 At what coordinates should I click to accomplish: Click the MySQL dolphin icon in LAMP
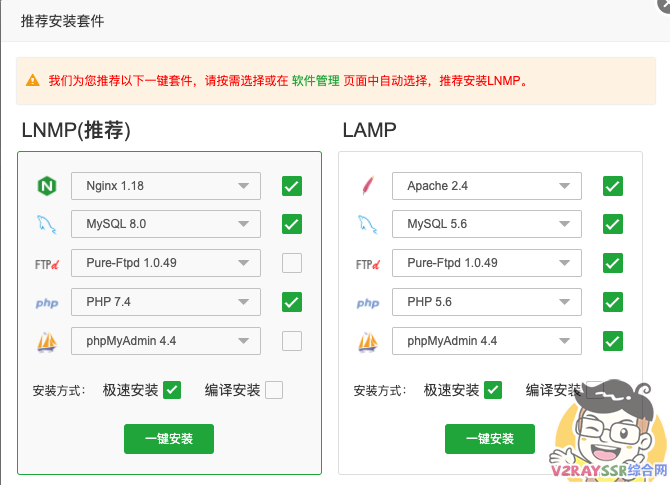(367, 224)
